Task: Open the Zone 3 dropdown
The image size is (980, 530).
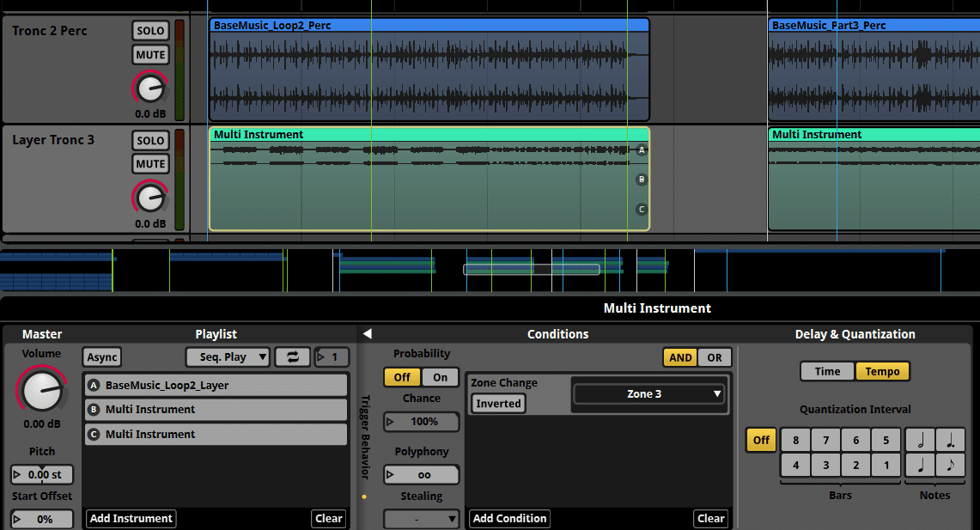Action: (648, 393)
